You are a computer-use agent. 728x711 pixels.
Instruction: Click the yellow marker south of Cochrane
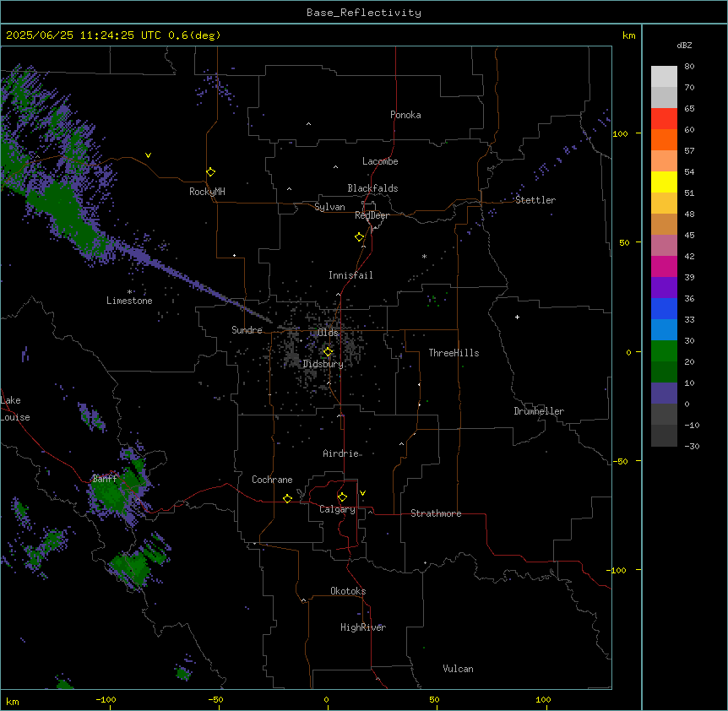coord(287,498)
